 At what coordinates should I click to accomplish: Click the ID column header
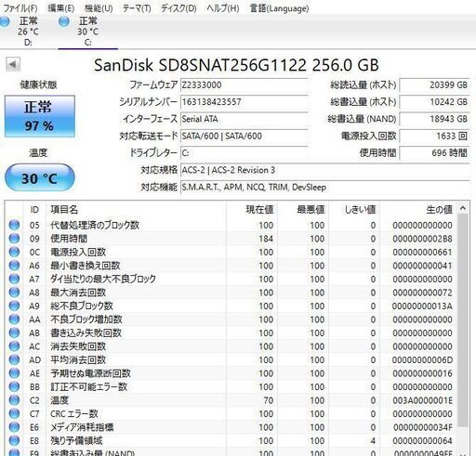[34, 210]
